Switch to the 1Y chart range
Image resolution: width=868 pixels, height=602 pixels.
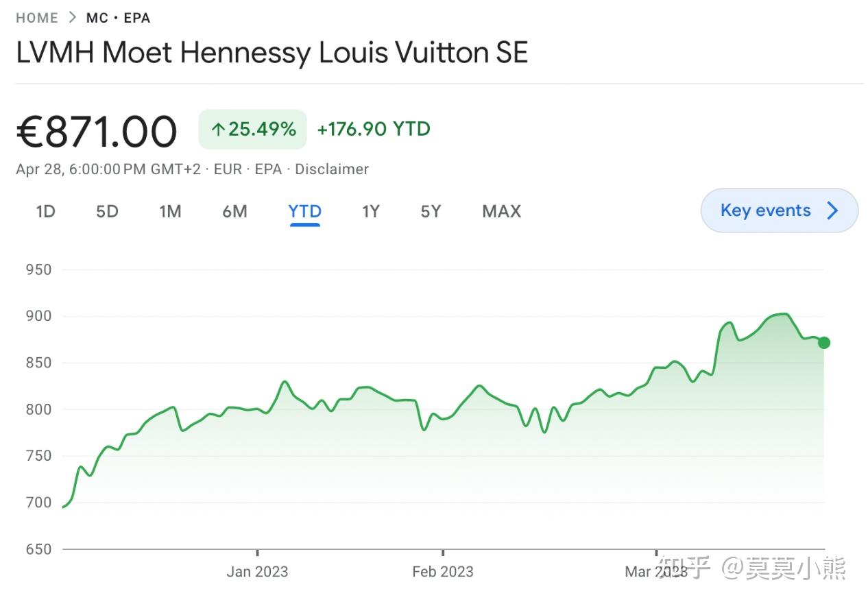coord(370,211)
